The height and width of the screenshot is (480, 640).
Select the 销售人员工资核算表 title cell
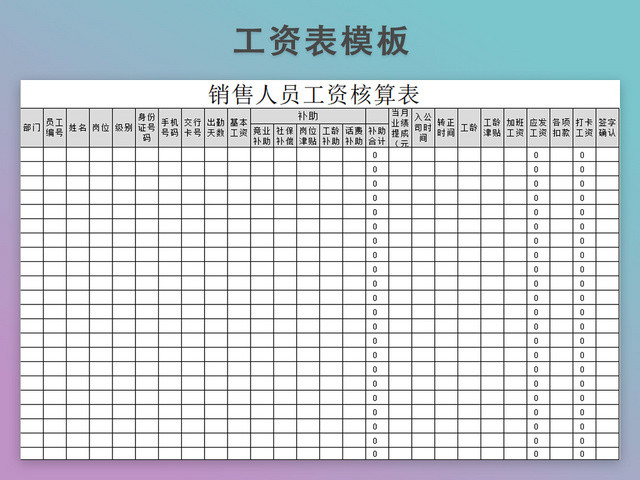[320, 94]
